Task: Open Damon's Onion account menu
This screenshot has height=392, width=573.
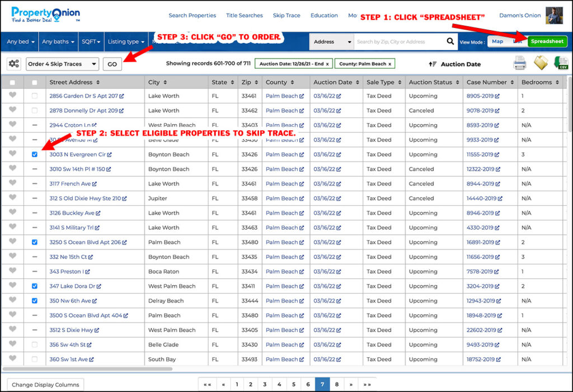Action: (520, 15)
